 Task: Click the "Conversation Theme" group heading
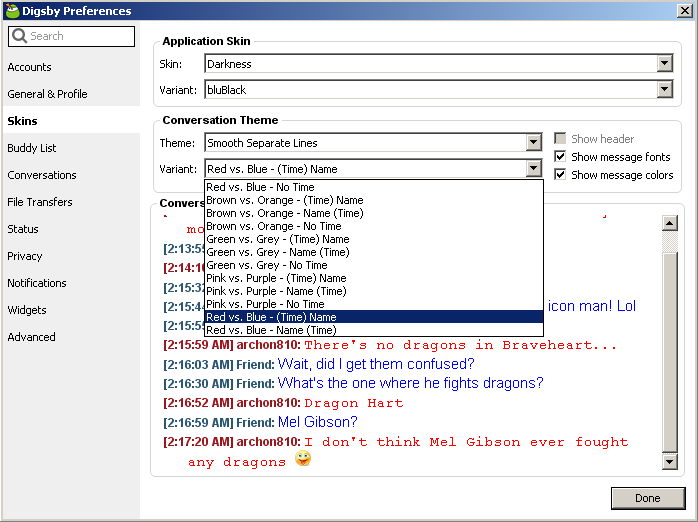click(220, 120)
